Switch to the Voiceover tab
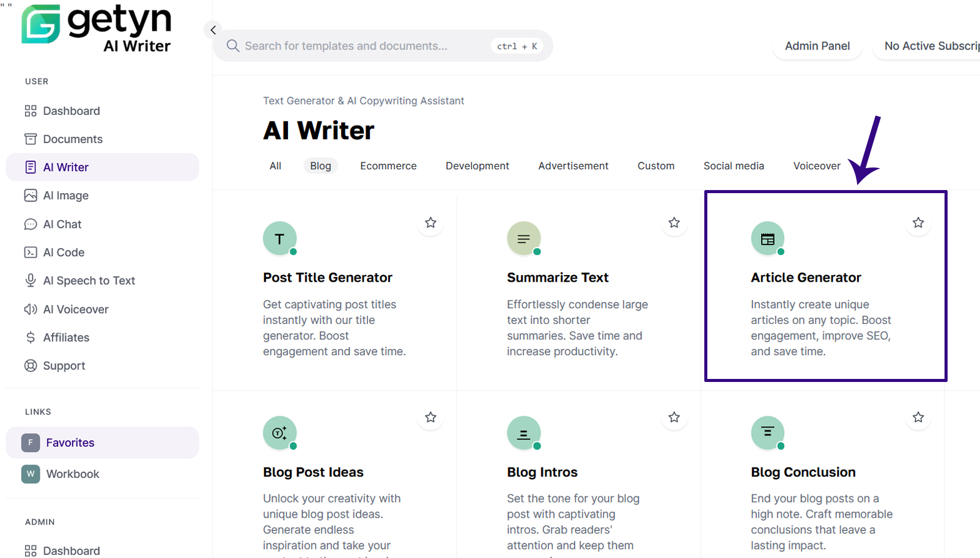 817,166
